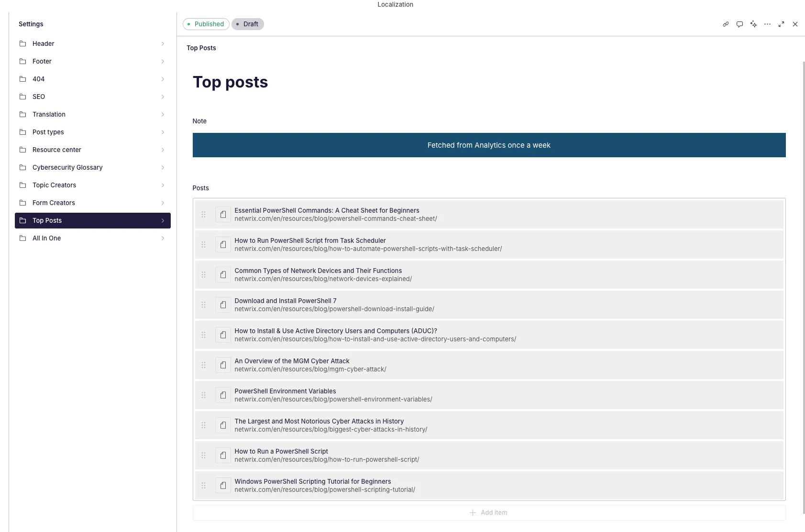Open the three-dot more options menu

click(x=767, y=24)
